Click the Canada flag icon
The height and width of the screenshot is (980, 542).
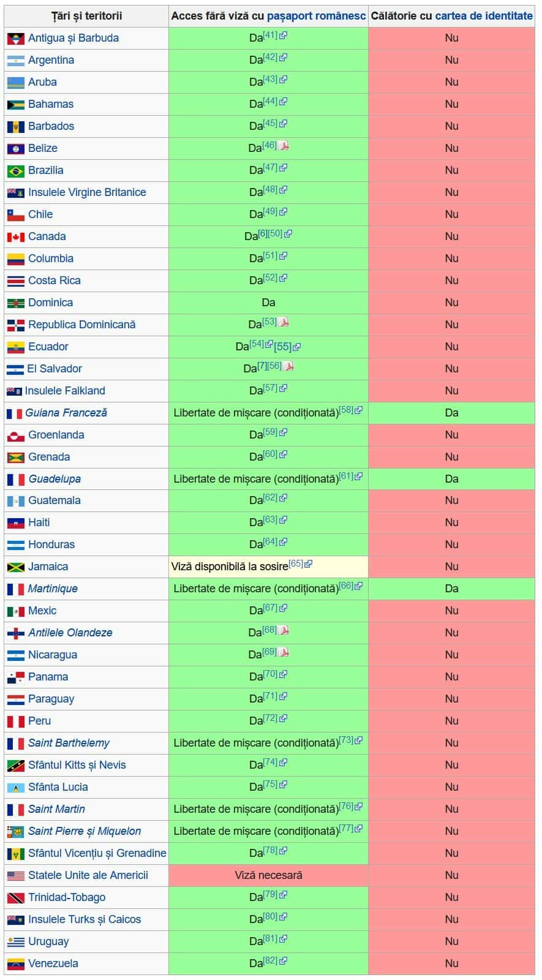pyautogui.click(x=15, y=237)
